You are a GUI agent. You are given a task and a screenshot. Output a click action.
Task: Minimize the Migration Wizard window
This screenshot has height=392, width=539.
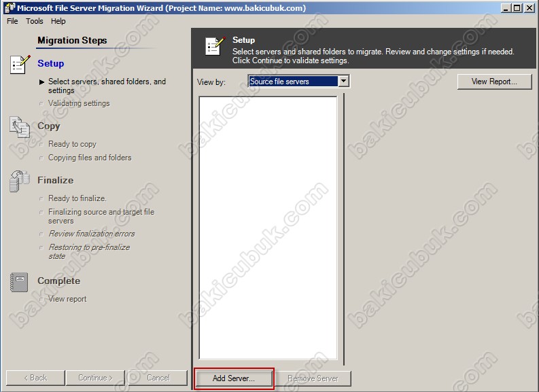[506, 8]
